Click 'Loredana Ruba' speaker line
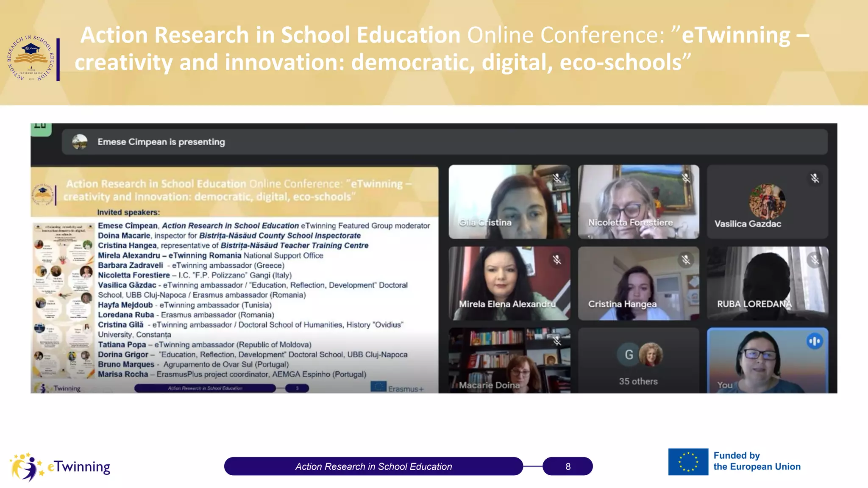The height and width of the screenshot is (488, 868). click(186, 315)
